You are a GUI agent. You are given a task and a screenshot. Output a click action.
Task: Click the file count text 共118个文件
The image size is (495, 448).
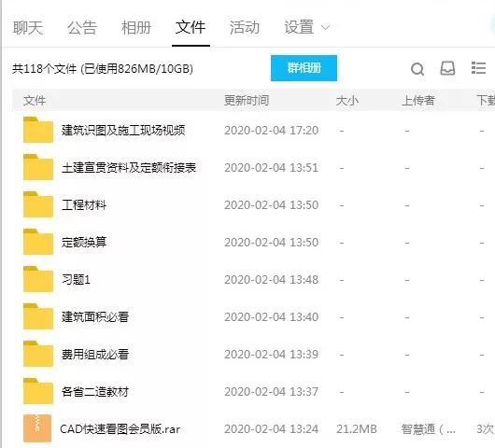point(45,68)
